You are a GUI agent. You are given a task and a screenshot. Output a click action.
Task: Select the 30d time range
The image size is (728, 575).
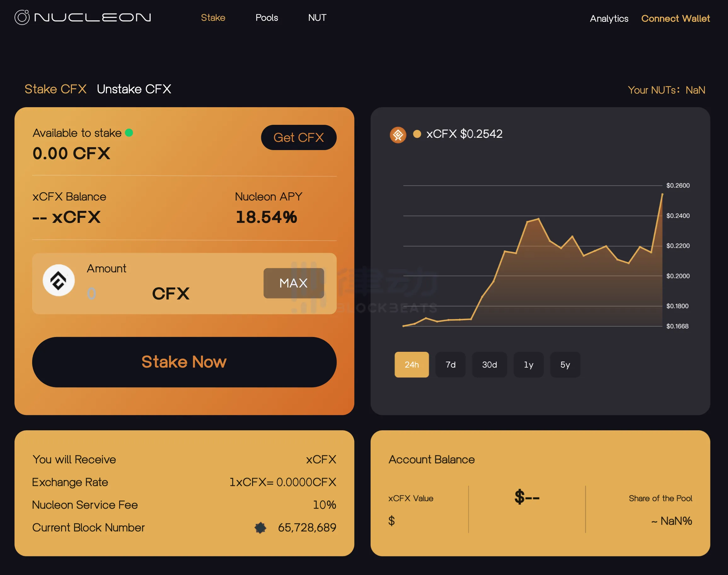[x=489, y=365]
